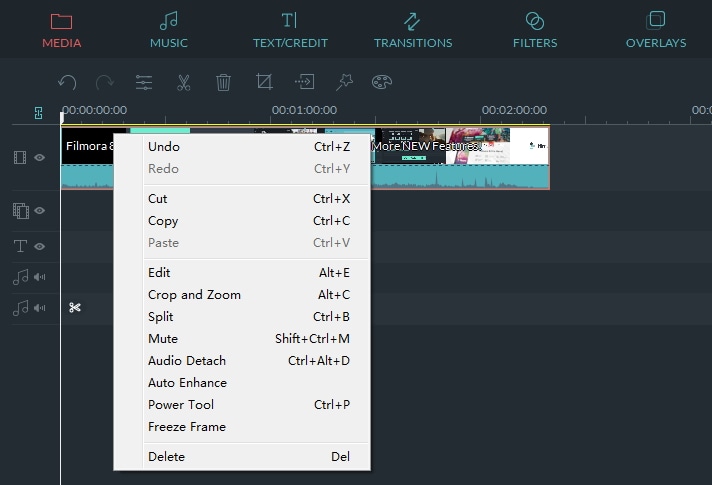Open the Power Tool magic wand icon
The image size is (712, 485).
click(x=344, y=83)
